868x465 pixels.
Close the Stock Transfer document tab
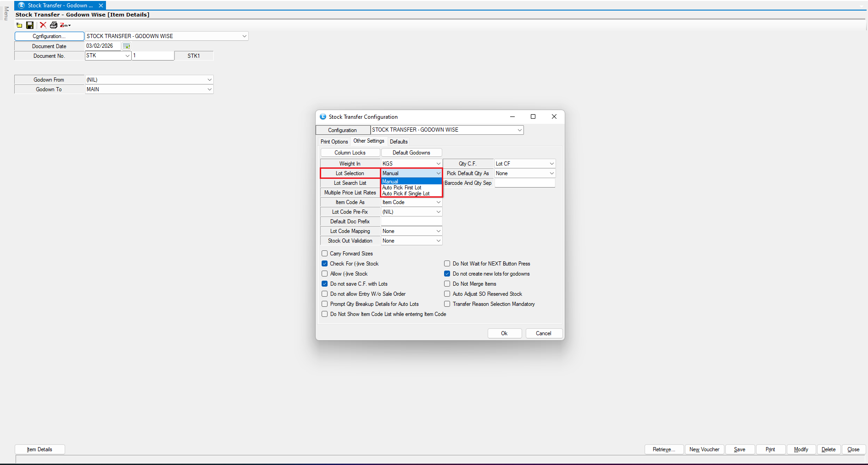101,6
